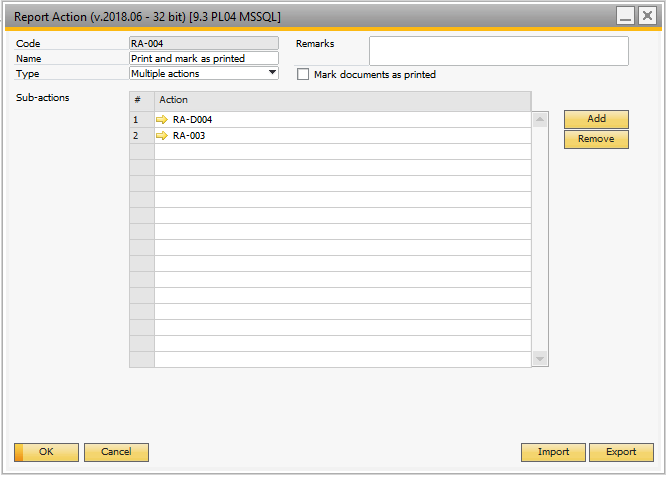668x478 pixels.
Task: Click the yellow link arrow beside RA-003
Action: [161, 136]
